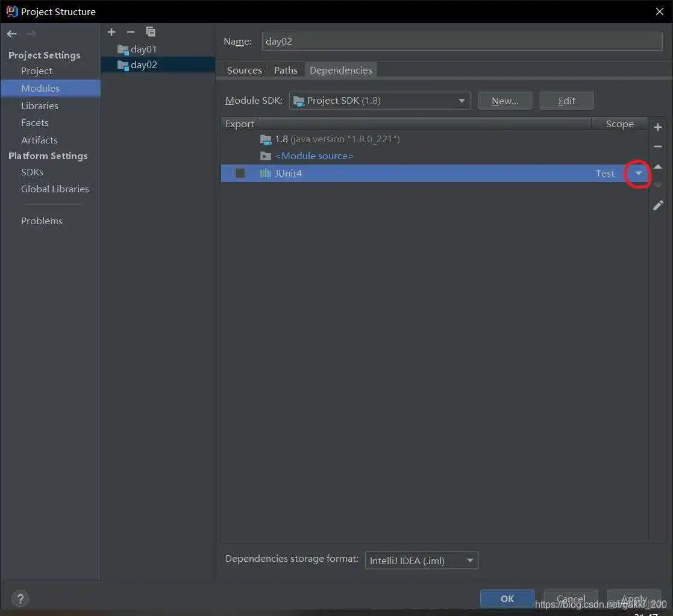Viewport: 673px width, 616px height.
Task: Add a dependency using right-side plus icon
Action: coord(658,127)
